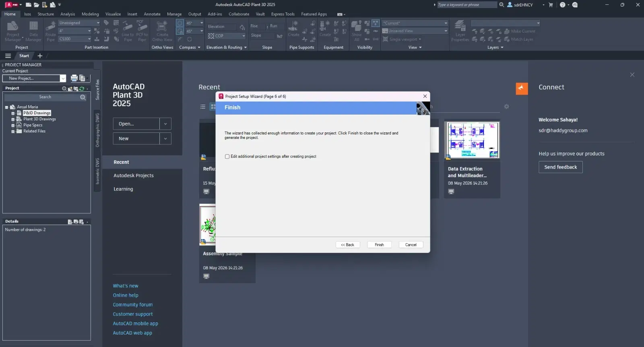Click the orange announcements megaphone icon
Image resolution: width=644 pixels, height=347 pixels.
click(x=522, y=89)
